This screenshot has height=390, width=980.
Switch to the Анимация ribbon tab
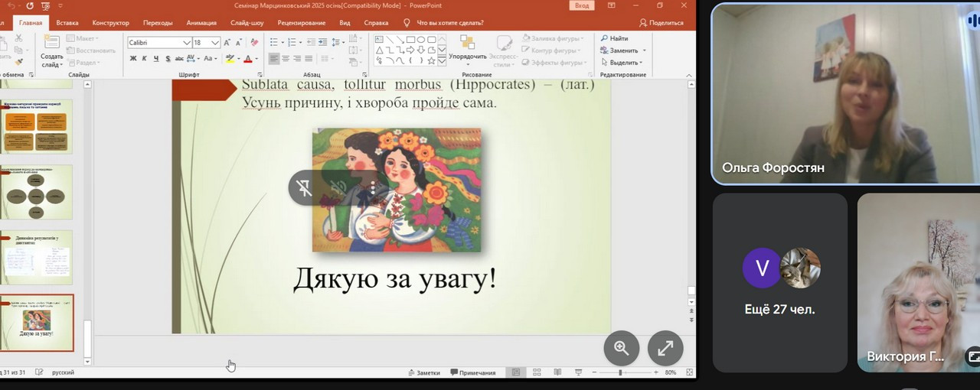201,23
